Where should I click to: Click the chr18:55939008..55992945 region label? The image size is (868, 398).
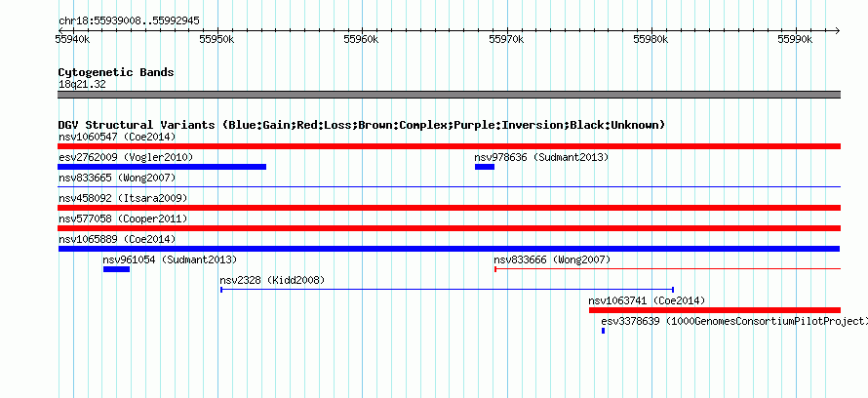coord(129,21)
